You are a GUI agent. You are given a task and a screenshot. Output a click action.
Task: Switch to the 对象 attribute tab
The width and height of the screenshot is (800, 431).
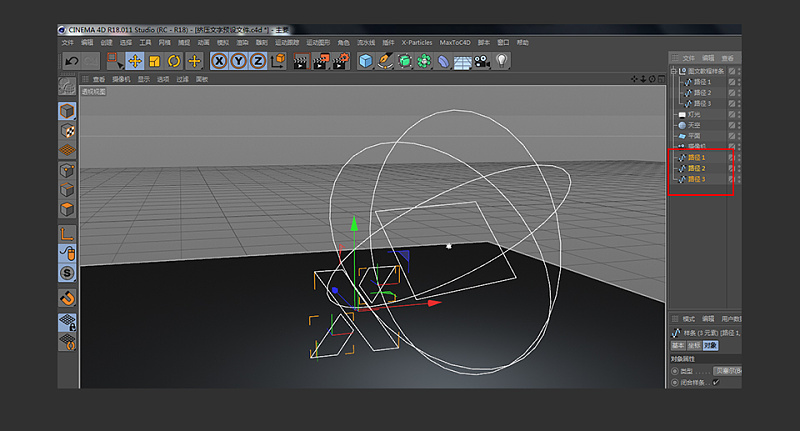click(710, 345)
